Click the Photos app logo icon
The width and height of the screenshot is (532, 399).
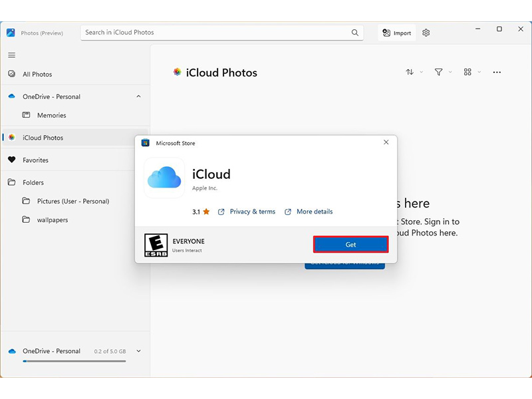click(x=11, y=33)
